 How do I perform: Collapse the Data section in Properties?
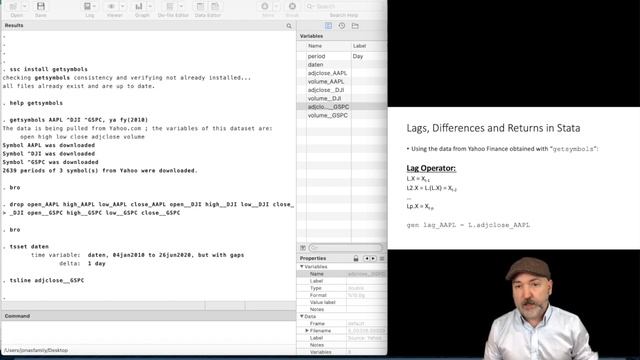pyautogui.click(x=302, y=316)
